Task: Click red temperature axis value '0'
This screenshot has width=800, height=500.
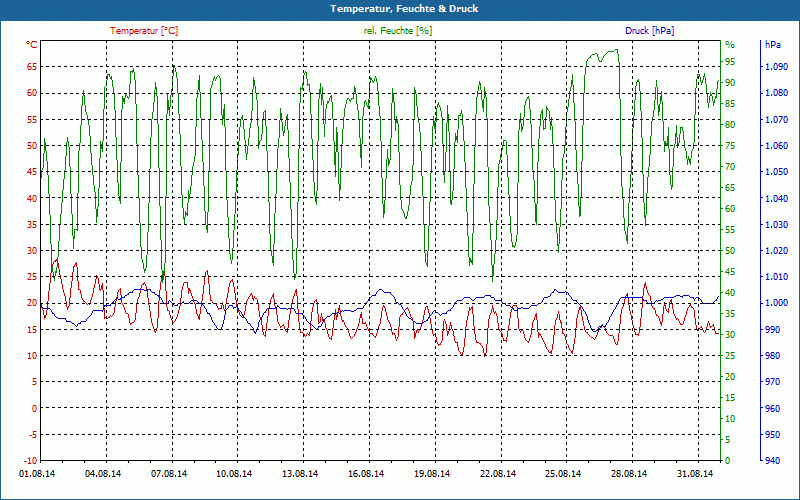Action: (x=35, y=408)
